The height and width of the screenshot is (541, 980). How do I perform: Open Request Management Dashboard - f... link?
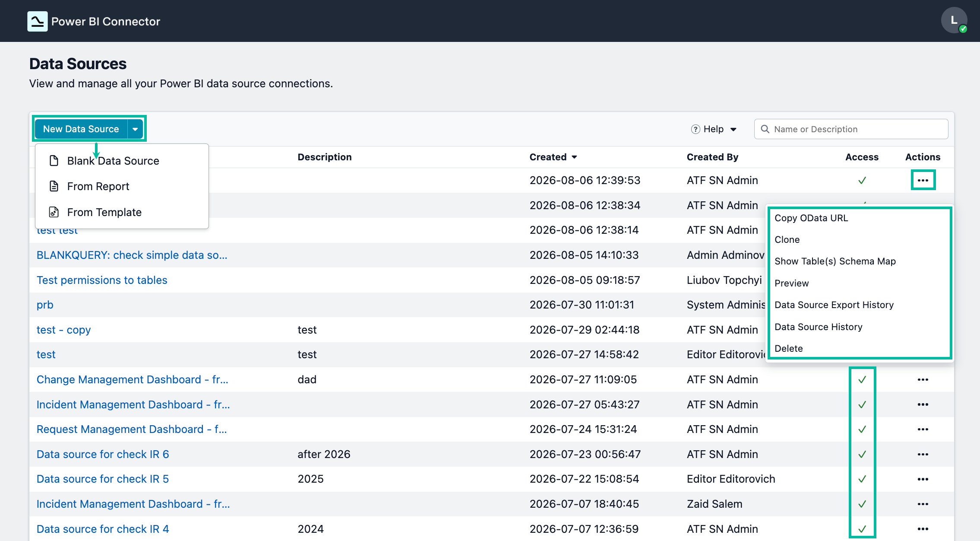(x=132, y=429)
